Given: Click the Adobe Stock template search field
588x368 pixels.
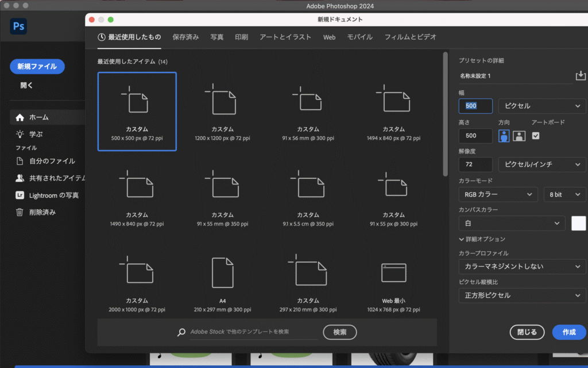Looking at the screenshot, I should (253, 332).
